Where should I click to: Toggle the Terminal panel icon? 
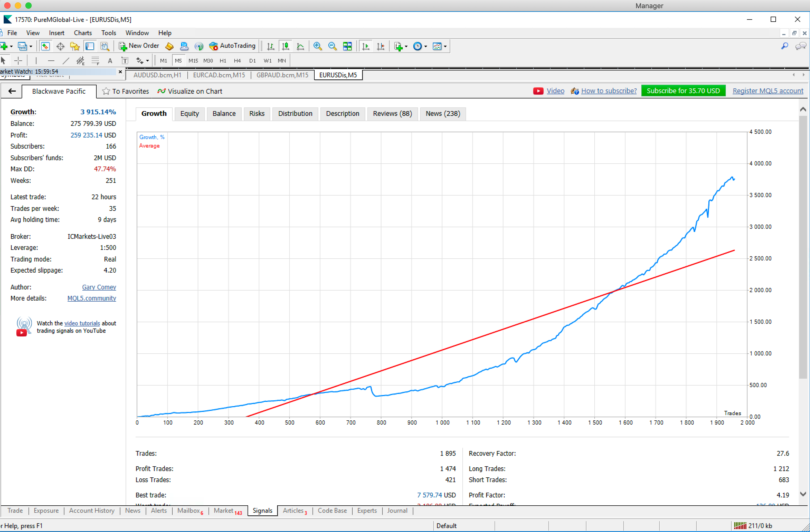[90, 46]
